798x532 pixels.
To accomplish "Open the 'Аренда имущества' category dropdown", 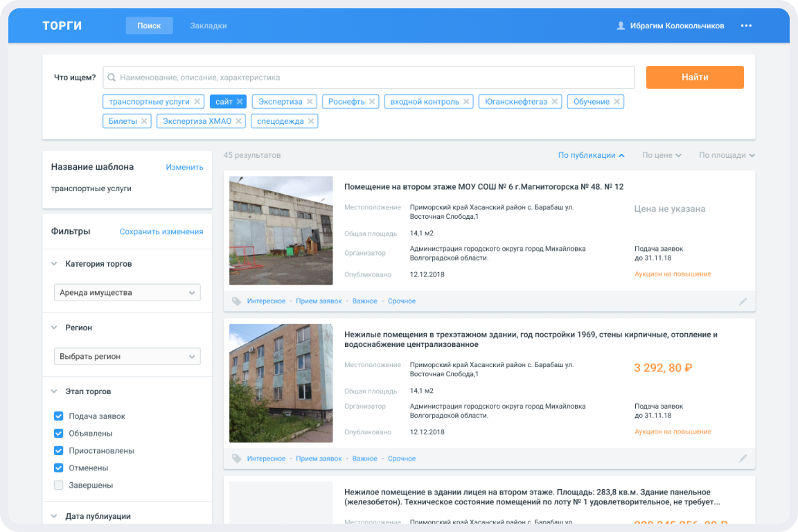I will pyautogui.click(x=127, y=293).
